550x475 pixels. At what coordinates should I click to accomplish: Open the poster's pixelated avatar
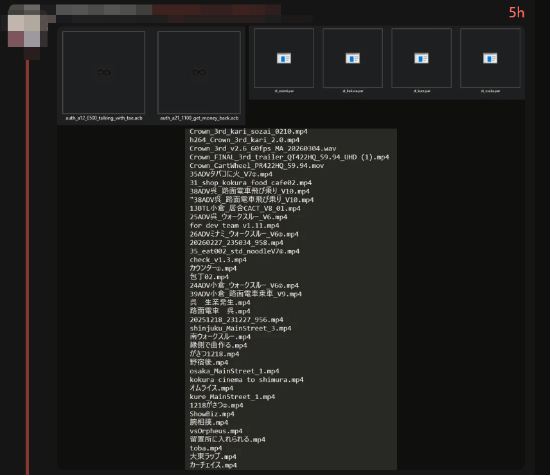[25, 31]
